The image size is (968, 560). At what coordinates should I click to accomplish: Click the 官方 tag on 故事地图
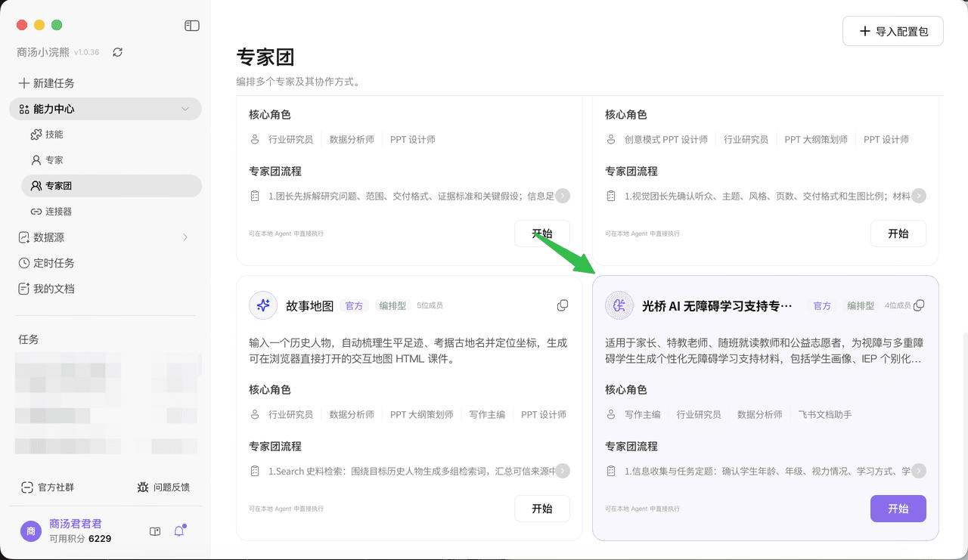pos(354,305)
